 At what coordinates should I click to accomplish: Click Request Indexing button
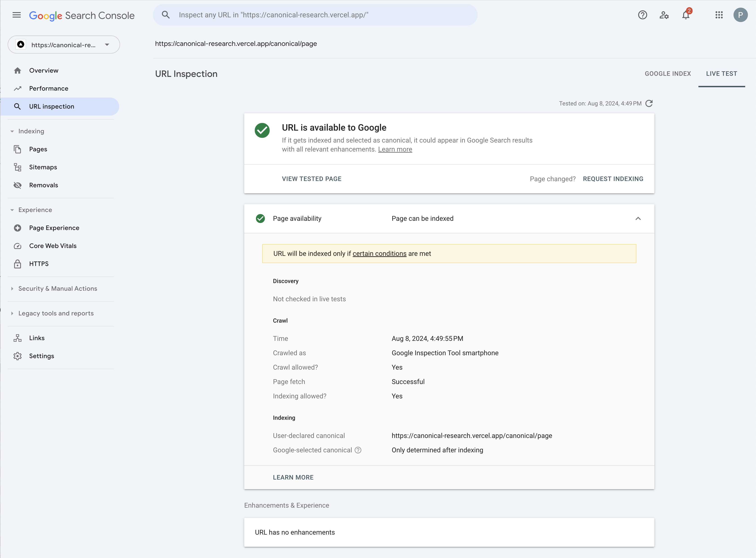coord(613,179)
